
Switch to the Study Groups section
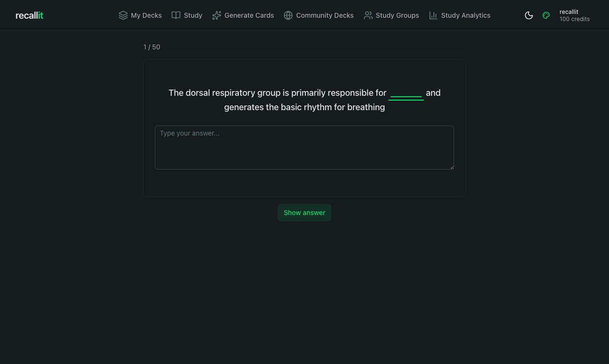click(397, 15)
